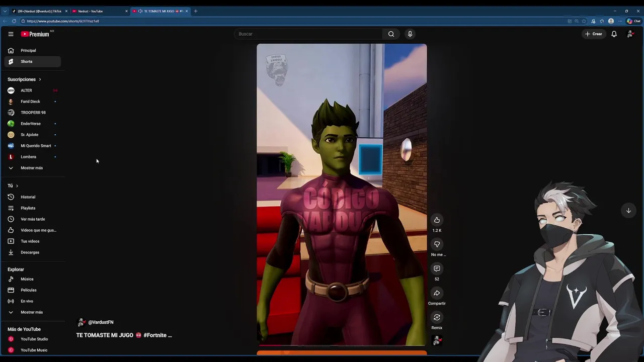Open YouTube notifications bell

(x=614, y=34)
